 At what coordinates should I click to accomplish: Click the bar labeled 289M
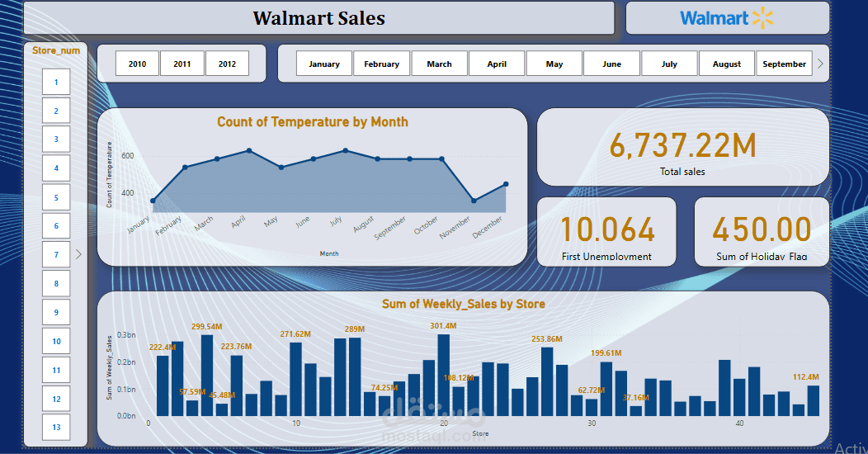click(x=355, y=377)
